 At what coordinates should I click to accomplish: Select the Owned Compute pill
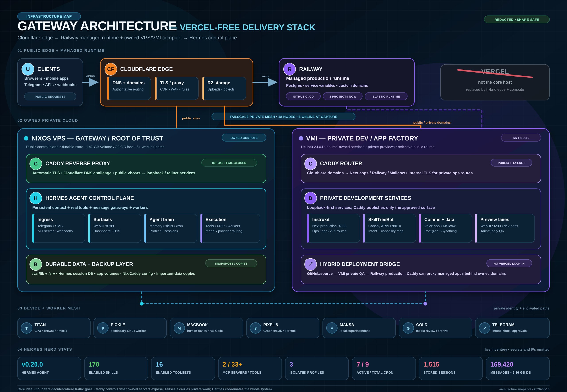(x=244, y=138)
